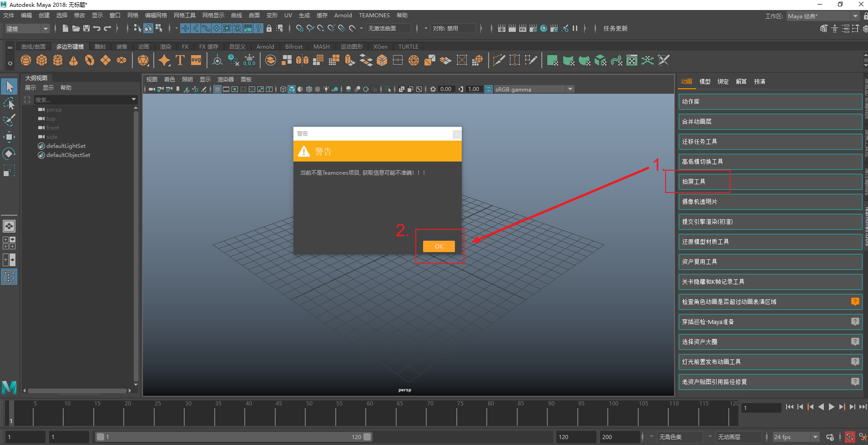
Task: Click the polygon Type text tool icon
Action: point(180,60)
